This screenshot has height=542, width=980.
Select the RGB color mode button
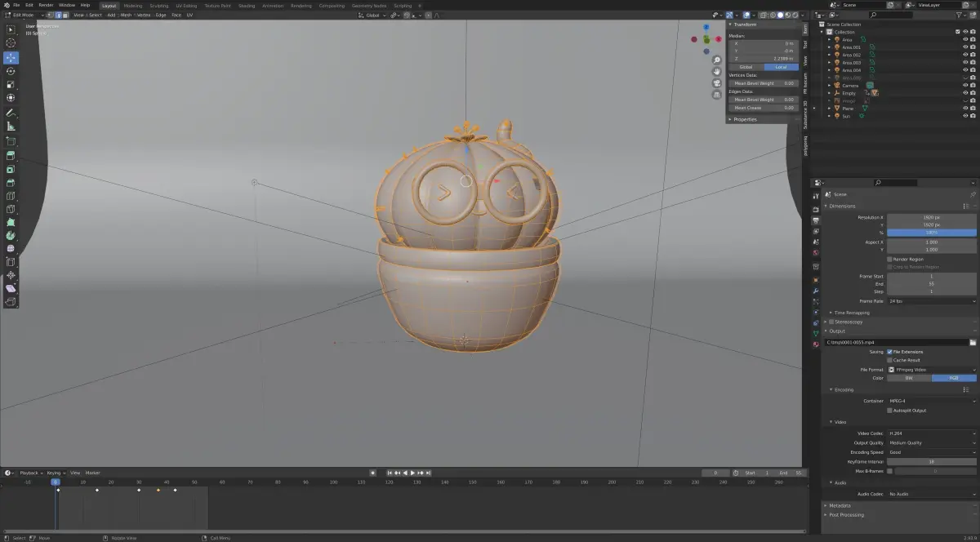(x=954, y=378)
